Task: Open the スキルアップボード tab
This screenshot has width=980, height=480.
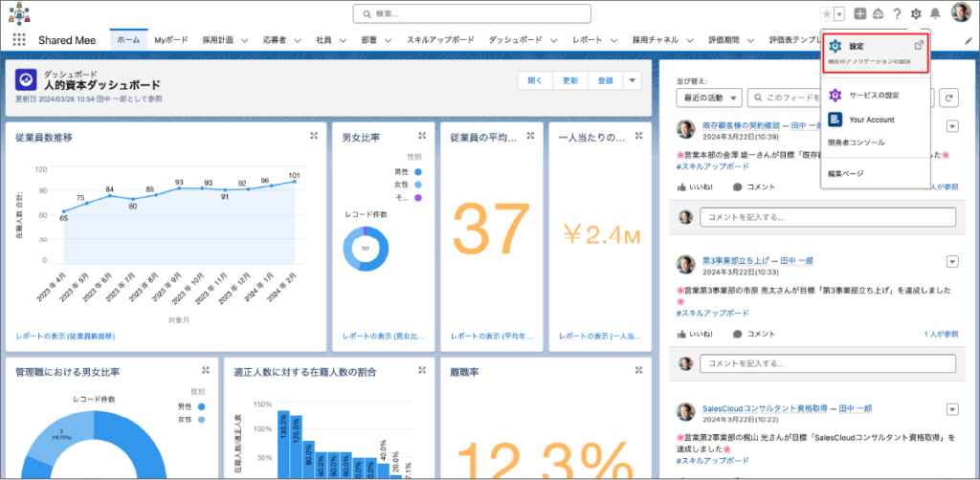Action: [x=440, y=40]
